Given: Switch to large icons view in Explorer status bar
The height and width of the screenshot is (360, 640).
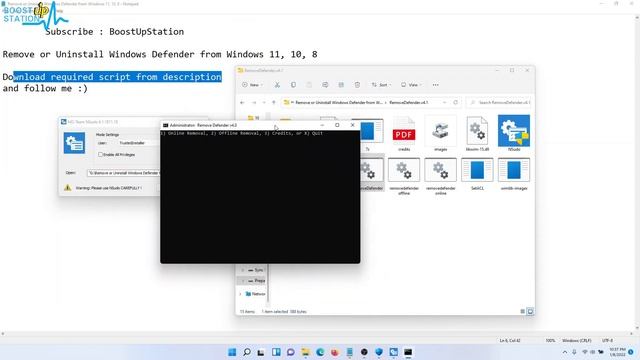Looking at the screenshot, I should pos(530,311).
